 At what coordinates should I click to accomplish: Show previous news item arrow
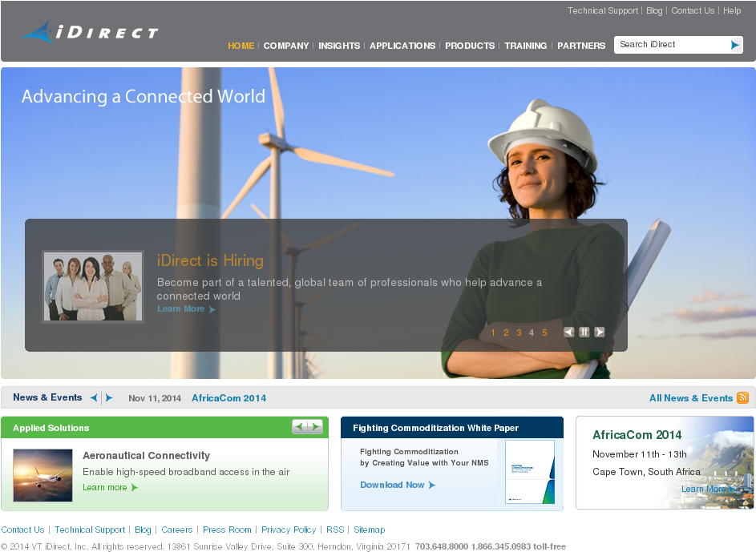tap(94, 398)
